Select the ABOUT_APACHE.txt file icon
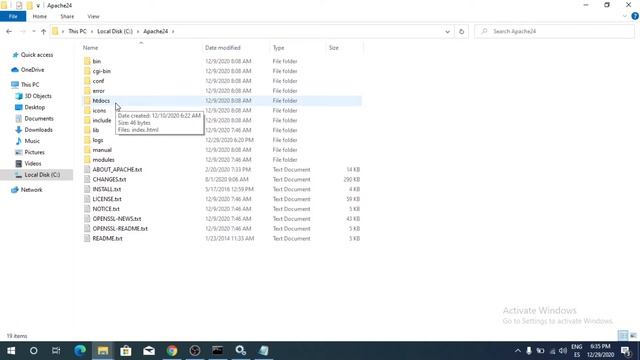Viewport: 640px width, 360px height. pos(87,169)
